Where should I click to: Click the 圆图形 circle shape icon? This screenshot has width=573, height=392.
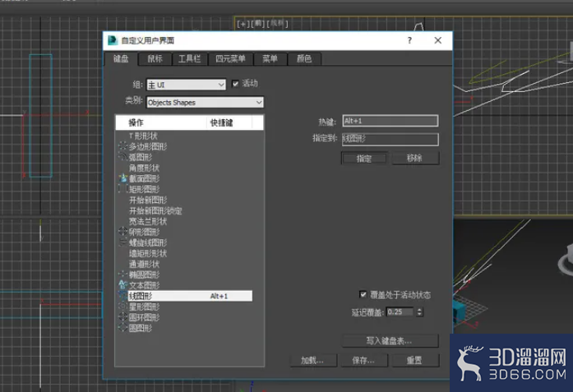pos(122,328)
